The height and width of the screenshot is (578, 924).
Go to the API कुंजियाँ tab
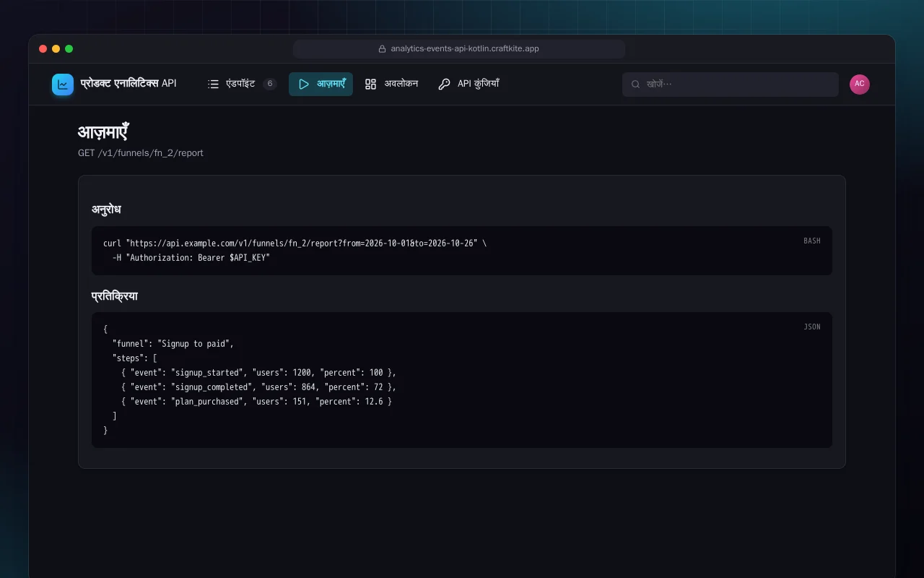pyautogui.click(x=468, y=85)
